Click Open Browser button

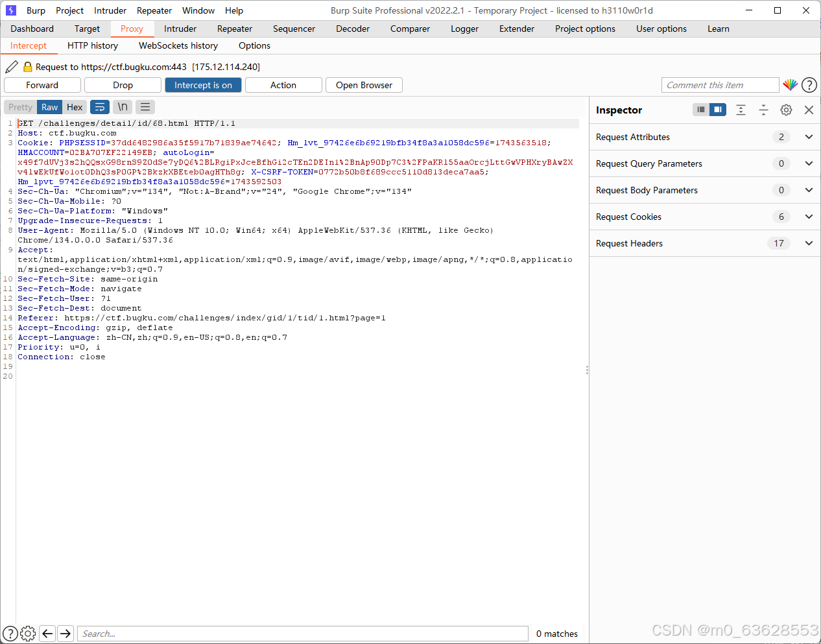point(364,85)
